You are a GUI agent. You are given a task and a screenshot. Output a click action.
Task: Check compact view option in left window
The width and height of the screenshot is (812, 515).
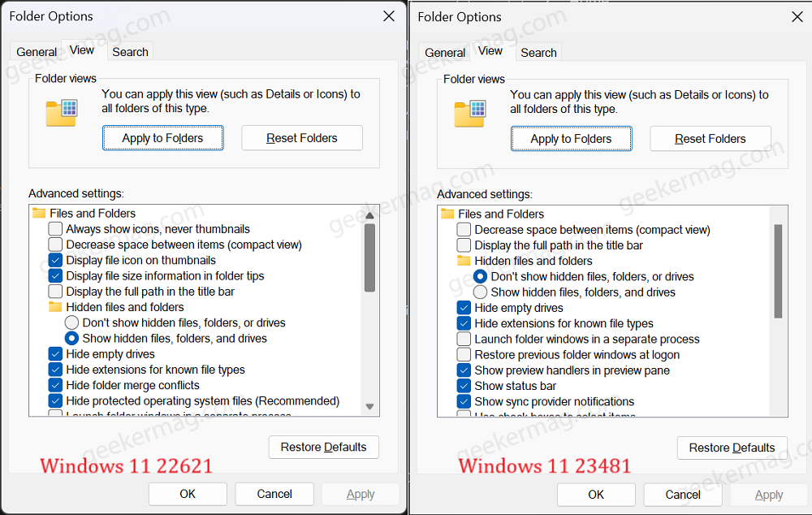pos(55,244)
